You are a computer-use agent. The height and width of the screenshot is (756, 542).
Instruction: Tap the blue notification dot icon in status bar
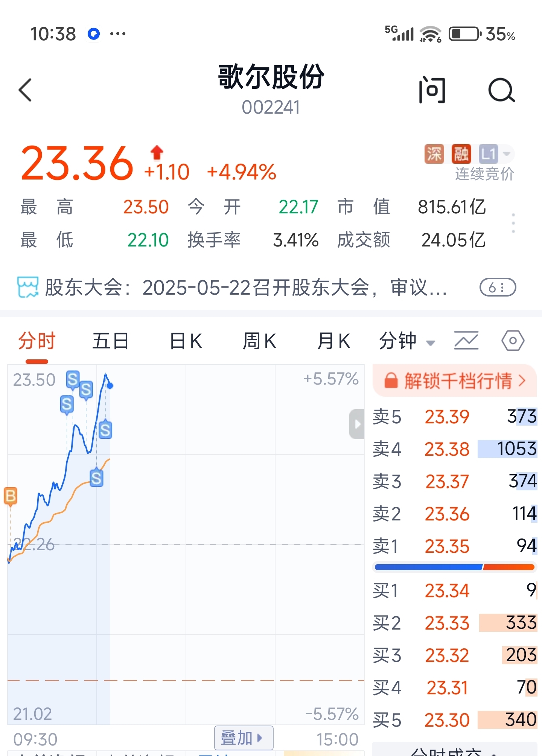pos(94,34)
